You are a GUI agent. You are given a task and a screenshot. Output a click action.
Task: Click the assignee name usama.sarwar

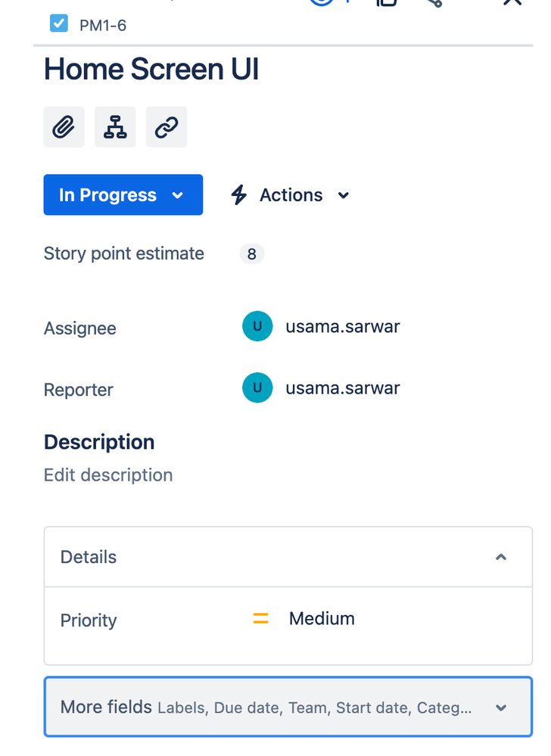343,327
